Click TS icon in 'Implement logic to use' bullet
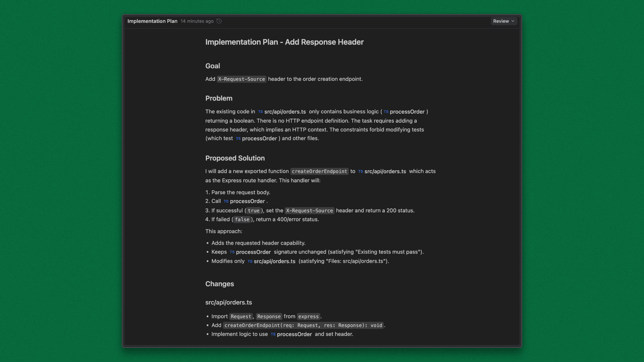 coord(273,334)
